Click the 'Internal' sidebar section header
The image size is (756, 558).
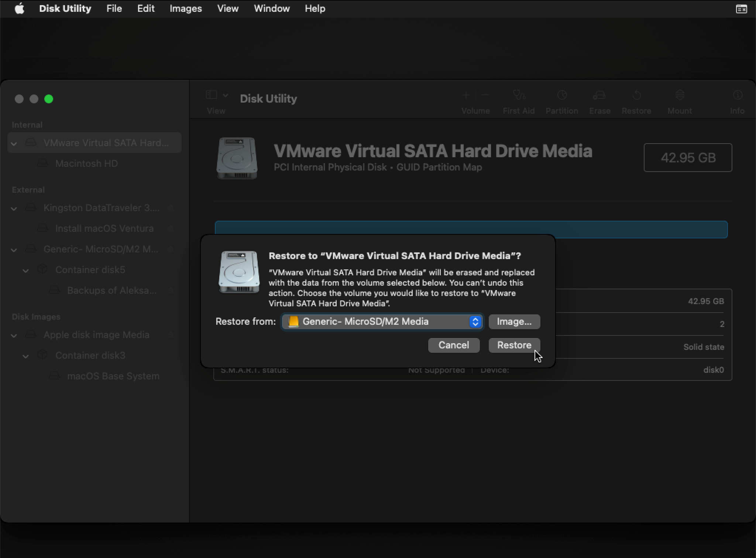27,125
